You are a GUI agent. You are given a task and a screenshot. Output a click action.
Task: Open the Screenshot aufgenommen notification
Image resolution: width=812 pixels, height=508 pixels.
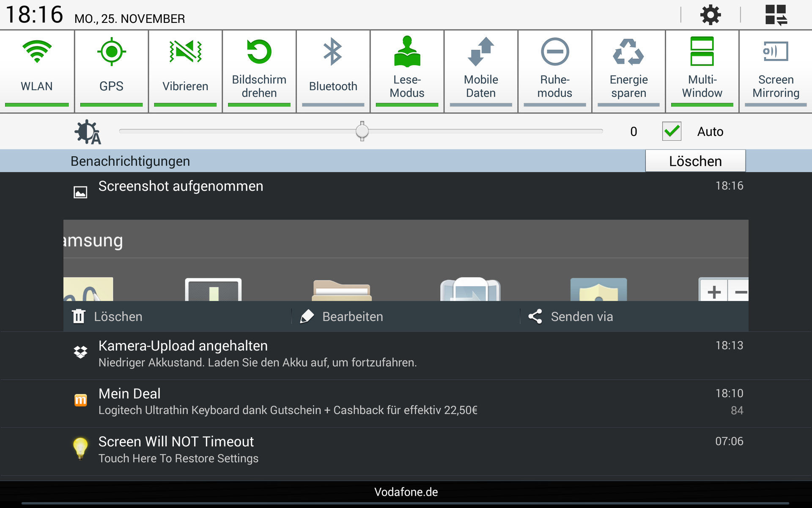[x=181, y=186]
